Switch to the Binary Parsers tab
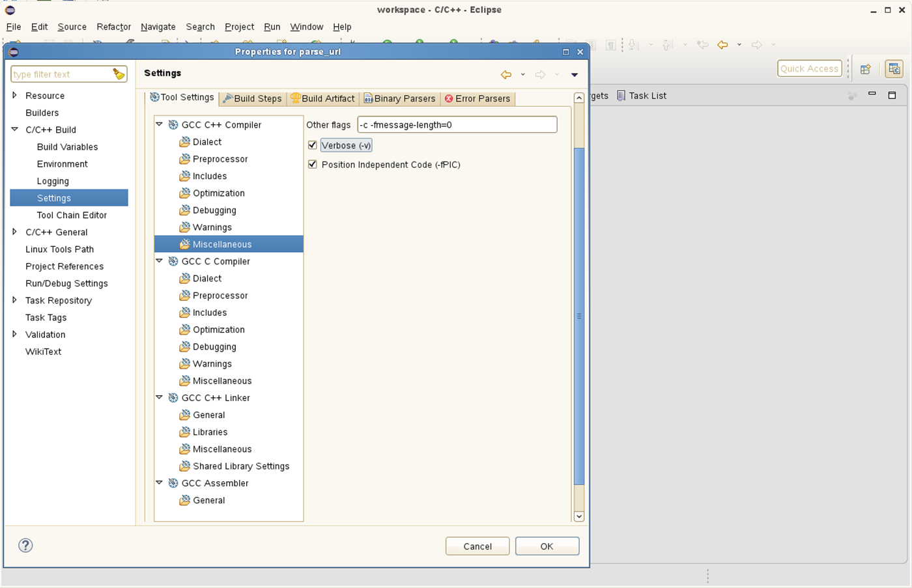912x588 pixels. (x=399, y=99)
